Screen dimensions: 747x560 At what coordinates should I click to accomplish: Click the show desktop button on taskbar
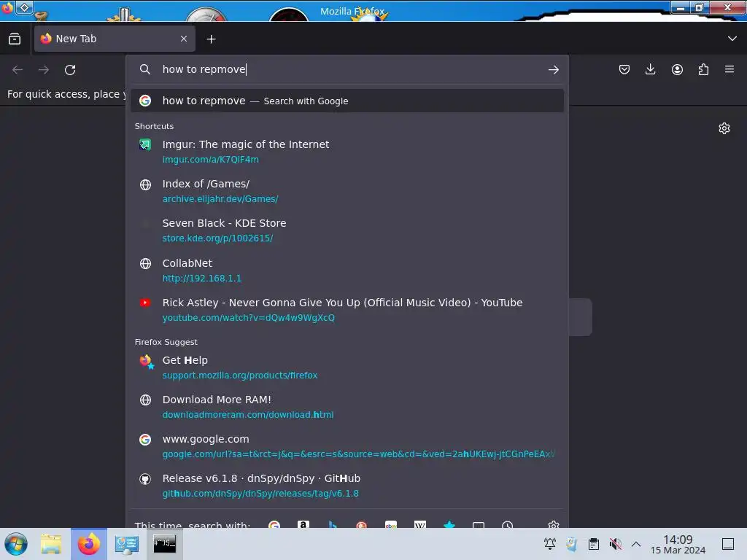click(728, 544)
